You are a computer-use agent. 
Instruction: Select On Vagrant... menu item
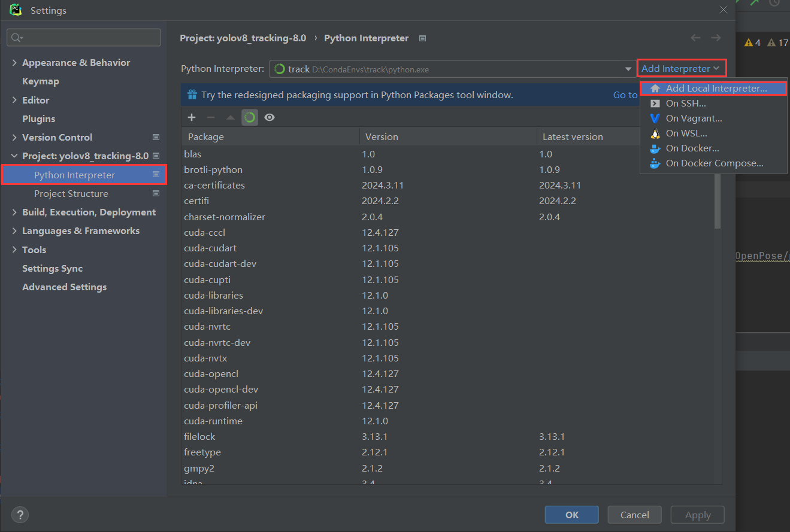713,118
